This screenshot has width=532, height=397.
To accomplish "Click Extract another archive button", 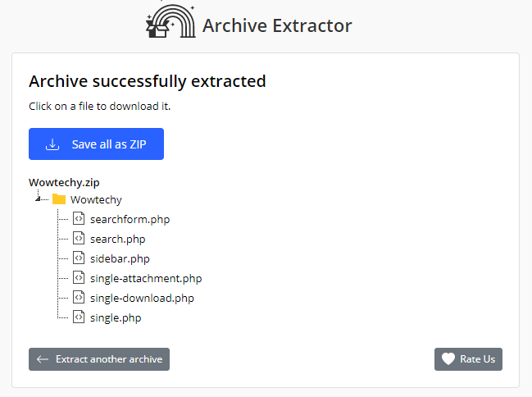I will coord(99,359).
